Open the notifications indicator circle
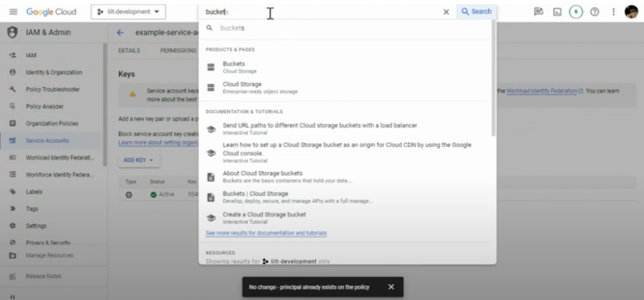The height and width of the screenshot is (300, 644). pyautogui.click(x=575, y=12)
